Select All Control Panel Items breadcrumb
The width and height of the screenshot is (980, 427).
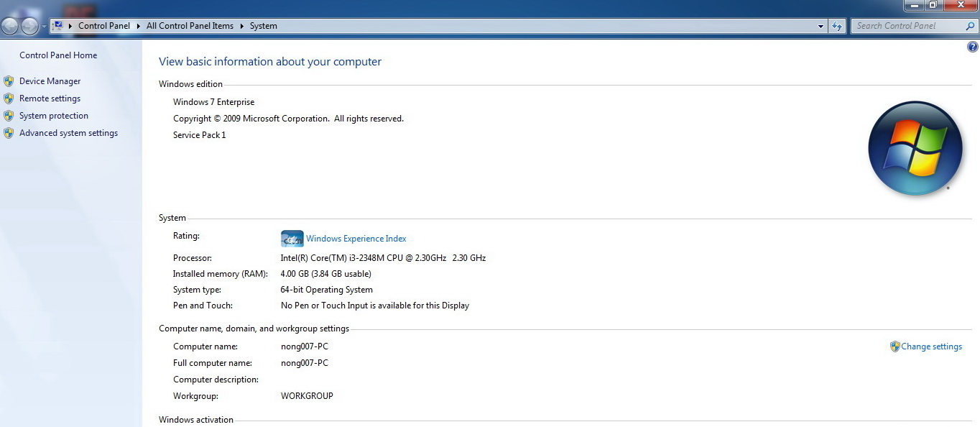click(190, 26)
